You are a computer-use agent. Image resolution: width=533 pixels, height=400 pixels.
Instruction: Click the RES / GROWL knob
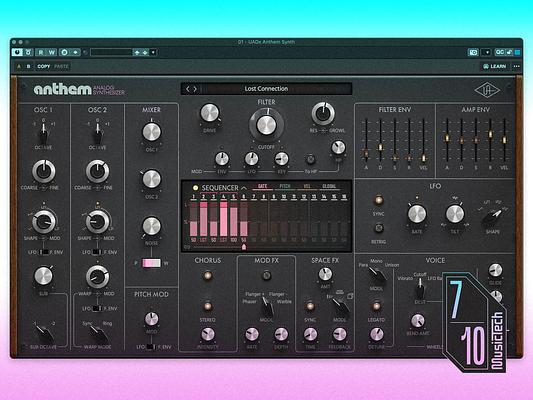[323, 114]
